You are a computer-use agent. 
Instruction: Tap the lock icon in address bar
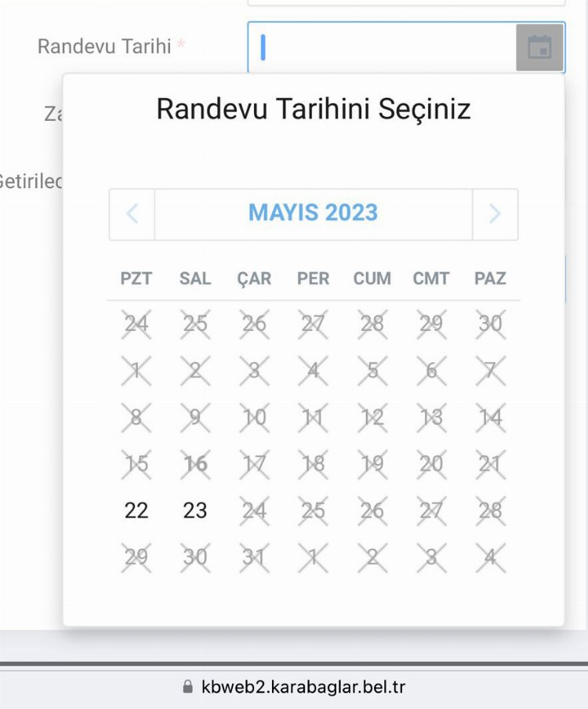[187, 687]
